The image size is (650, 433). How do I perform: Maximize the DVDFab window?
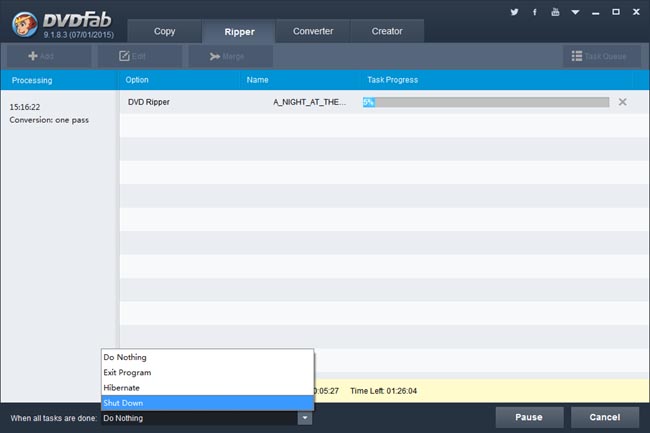tap(616, 12)
